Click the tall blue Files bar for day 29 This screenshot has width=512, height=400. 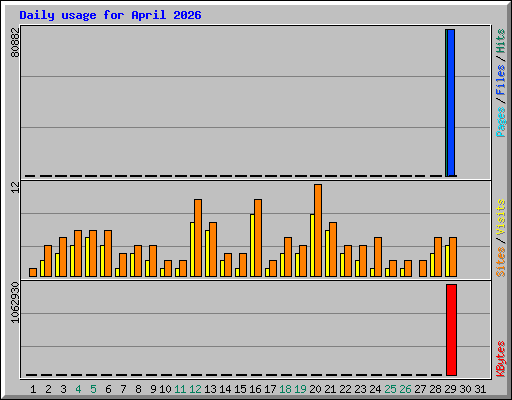pos(451,103)
